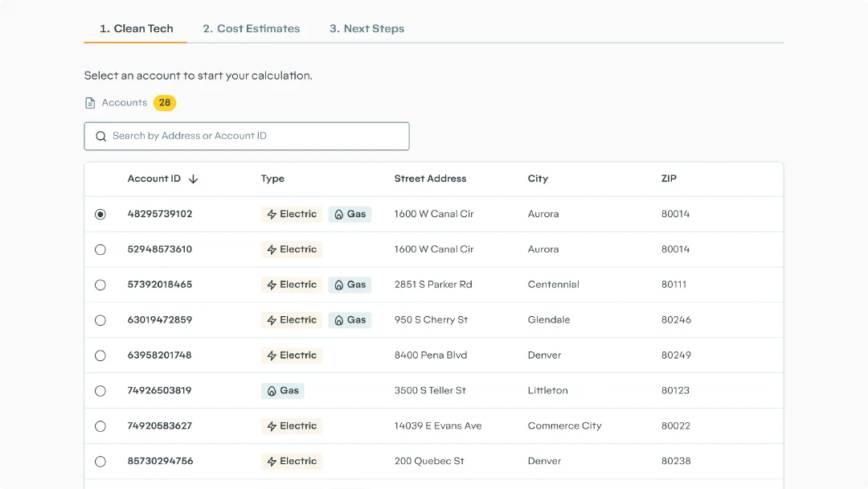Click account ID 74926503819
This screenshot has height=489, width=868.
[159, 390]
